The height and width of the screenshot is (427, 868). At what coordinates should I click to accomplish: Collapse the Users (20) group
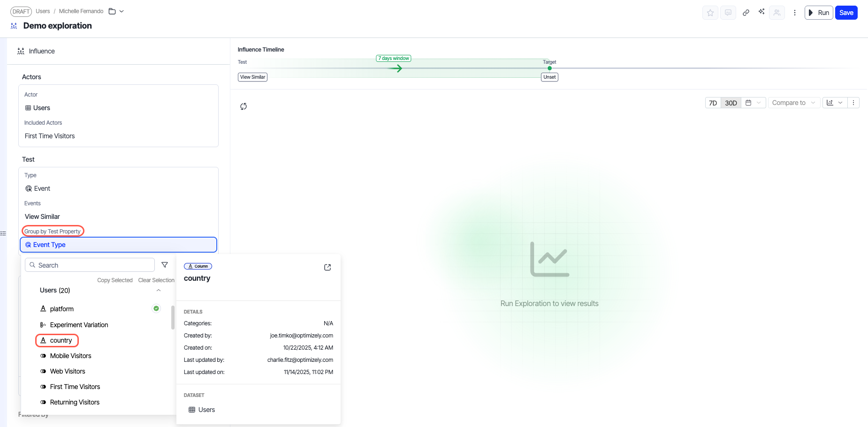point(159,291)
